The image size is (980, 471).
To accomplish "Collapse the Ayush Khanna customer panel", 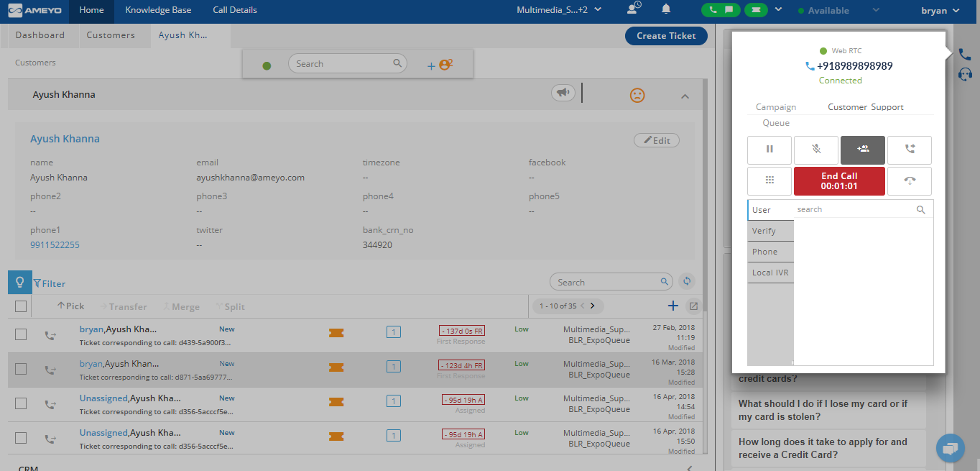I will coord(685,96).
